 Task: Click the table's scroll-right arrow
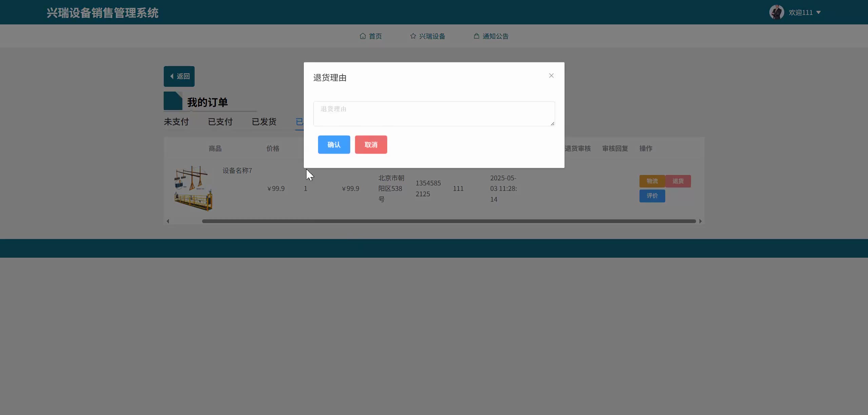(x=700, y=221)
